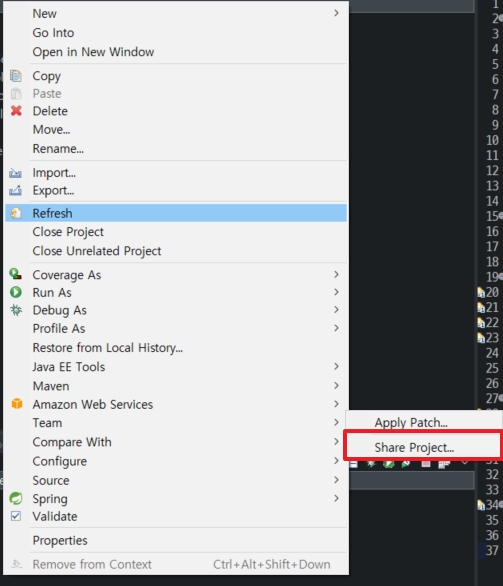Click the marker icon beside line 34

click(481, 505)
